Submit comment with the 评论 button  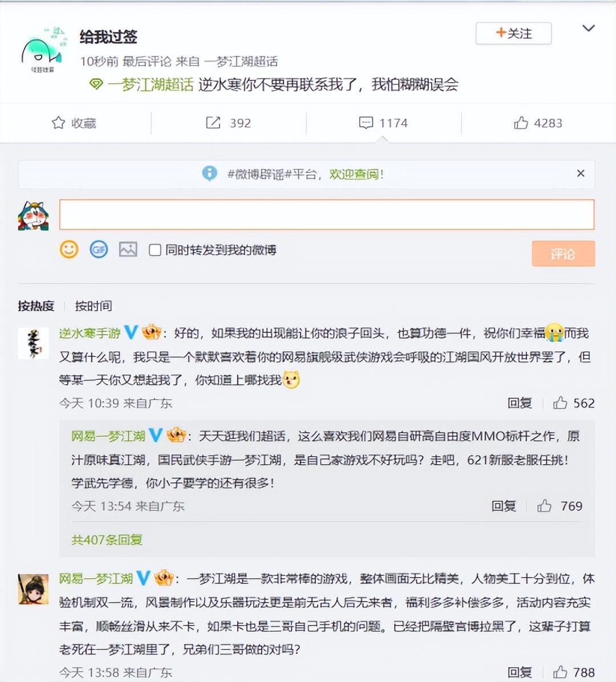[x=563, y=254]
